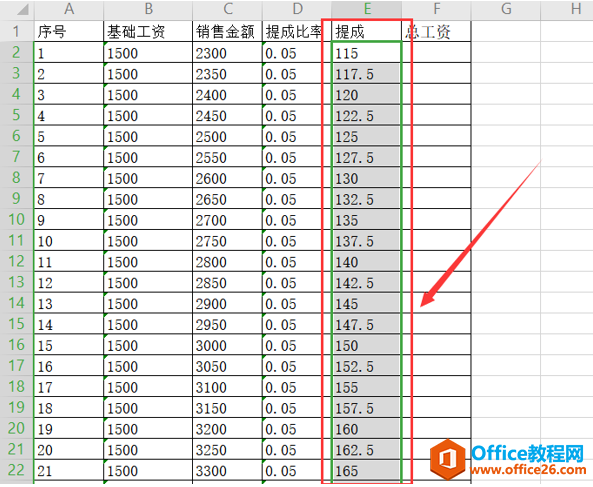593x487 pixels.
Task: Select sales amount cell 2750
Action: (227, 240)
